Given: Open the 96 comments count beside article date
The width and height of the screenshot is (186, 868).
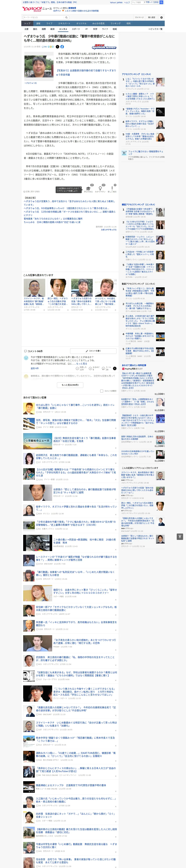Looking at the screenshot, I should click(44, 47).
